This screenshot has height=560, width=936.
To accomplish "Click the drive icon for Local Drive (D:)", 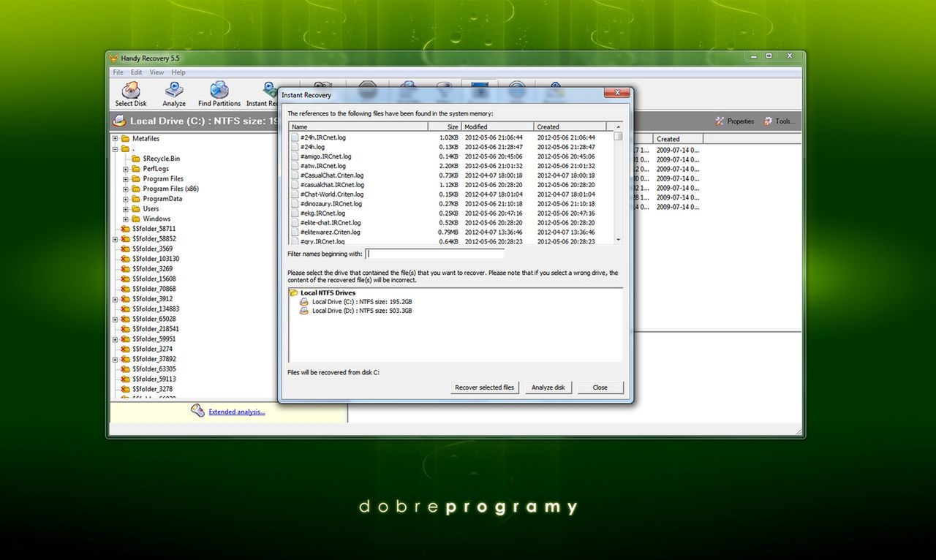I will (305, 311).
